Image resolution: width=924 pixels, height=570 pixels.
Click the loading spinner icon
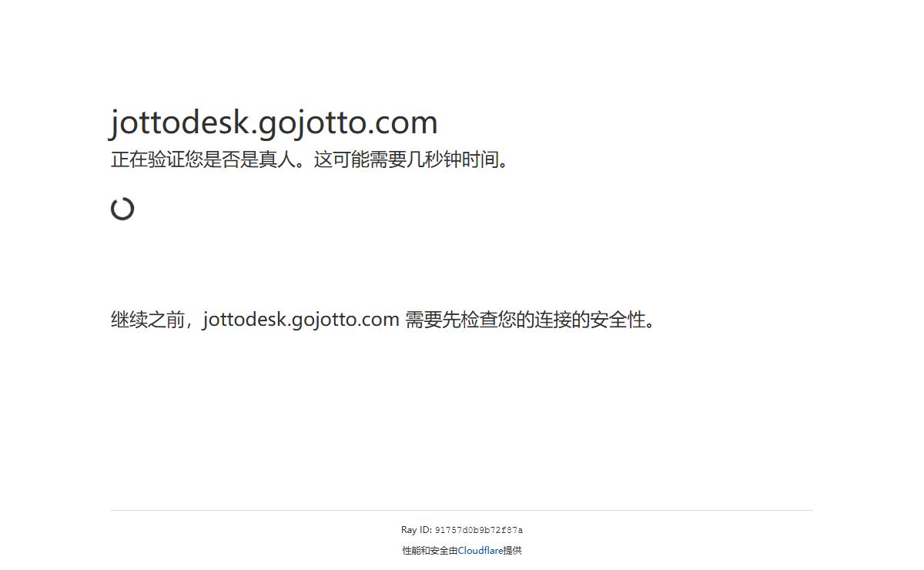pos(122,209)
